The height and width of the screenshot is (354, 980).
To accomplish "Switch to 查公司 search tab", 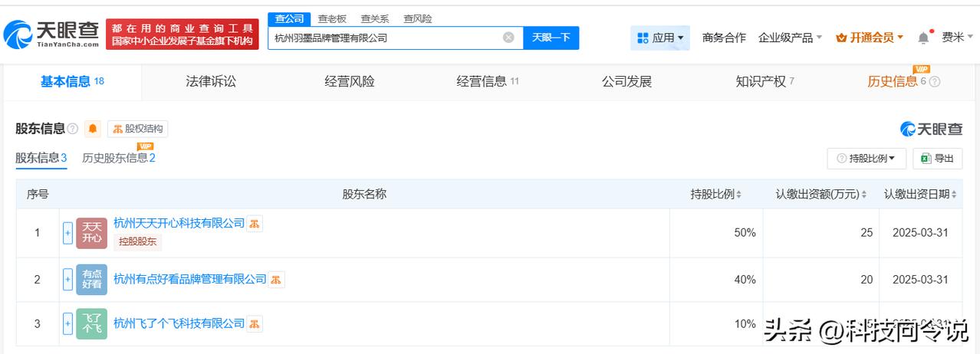I will coord(288,18).
